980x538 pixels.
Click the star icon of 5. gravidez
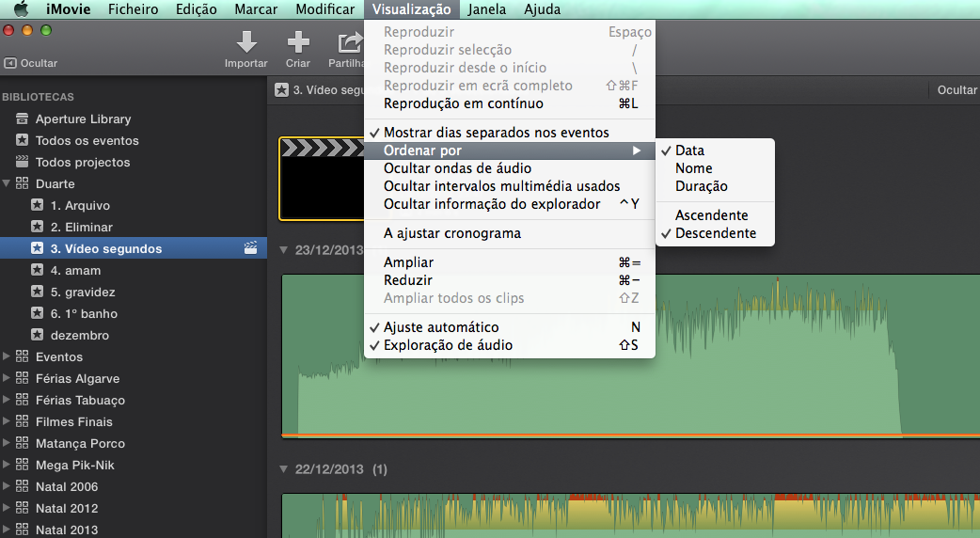37,292
